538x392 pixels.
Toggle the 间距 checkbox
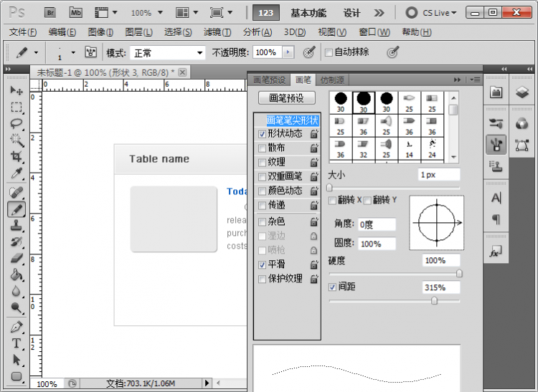coord(332,287)
